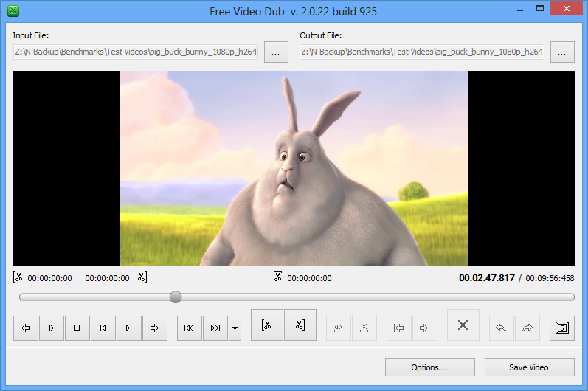Go to selection end arrow button

point(424,328)
